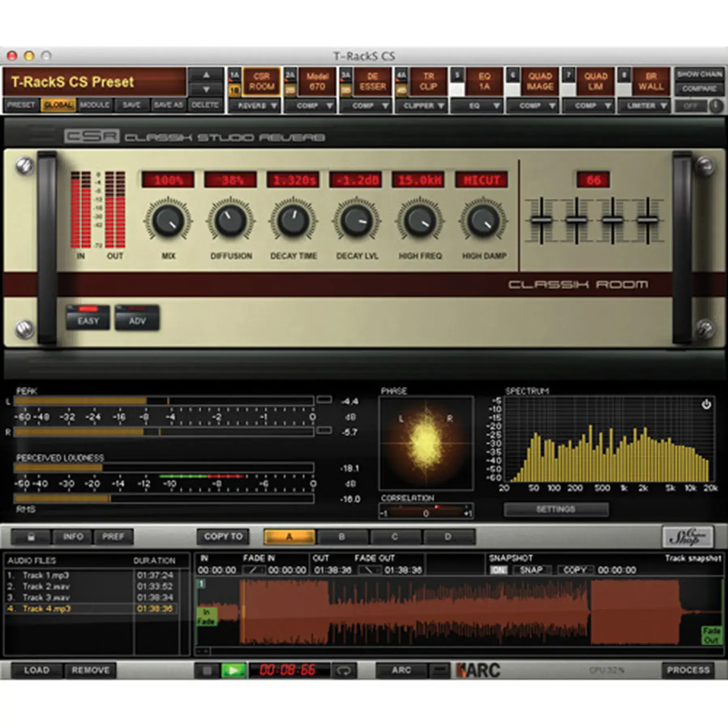Viewport: 728px width, 728px height.
Task: Reset the left channel peak indicator
Action: tap(324, 400)
